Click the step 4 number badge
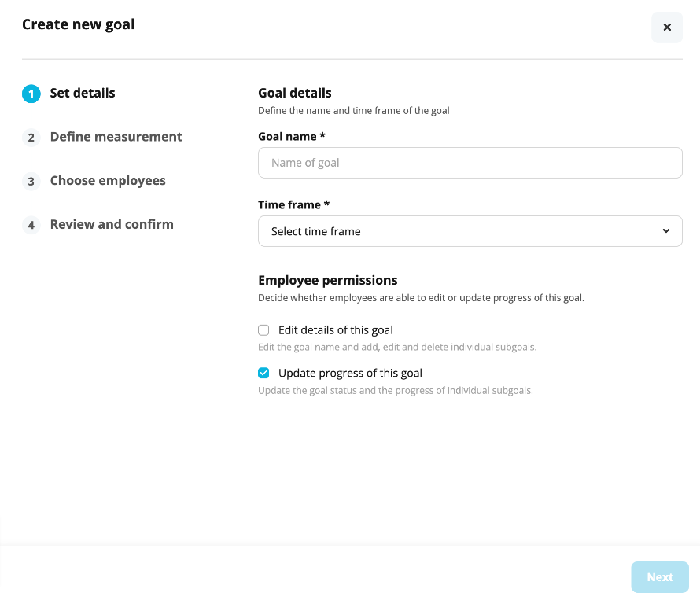 31,225
